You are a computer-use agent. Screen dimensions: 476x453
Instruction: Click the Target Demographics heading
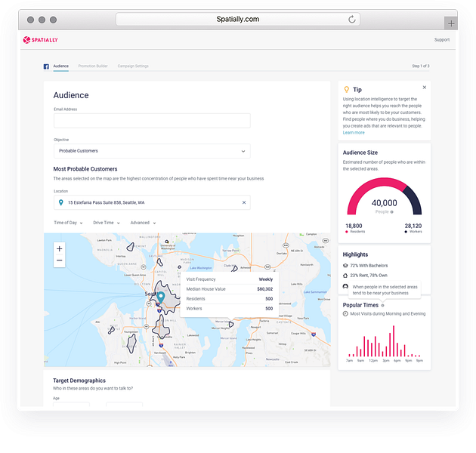pos(79,381)
